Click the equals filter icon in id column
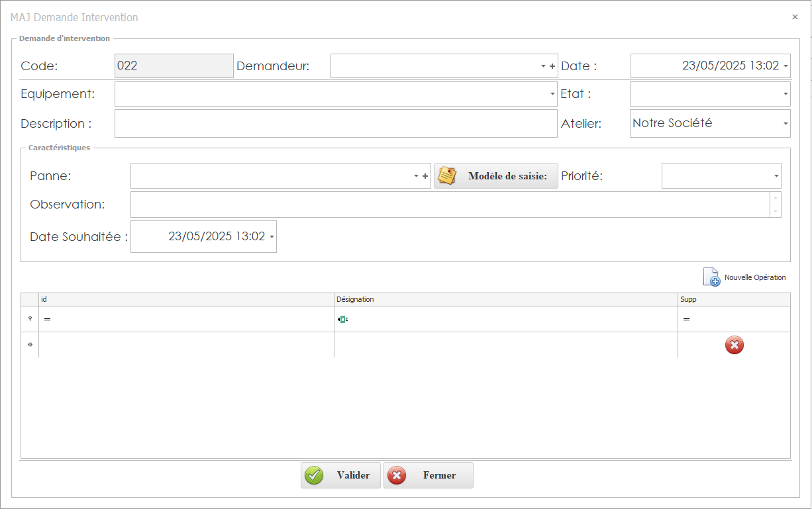 pyautogui.click(x=48, y=319)
